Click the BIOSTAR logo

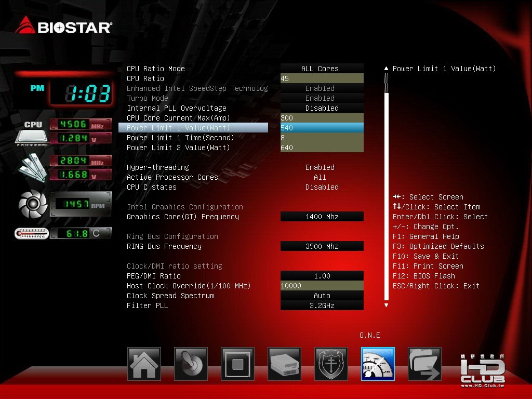[x=63, y=25]
